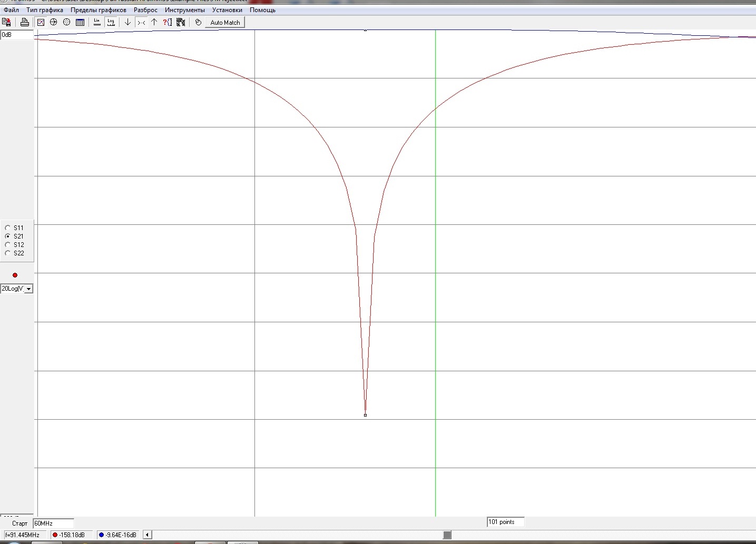Click the printer icon in toolbar

click(x=24, y=22)
